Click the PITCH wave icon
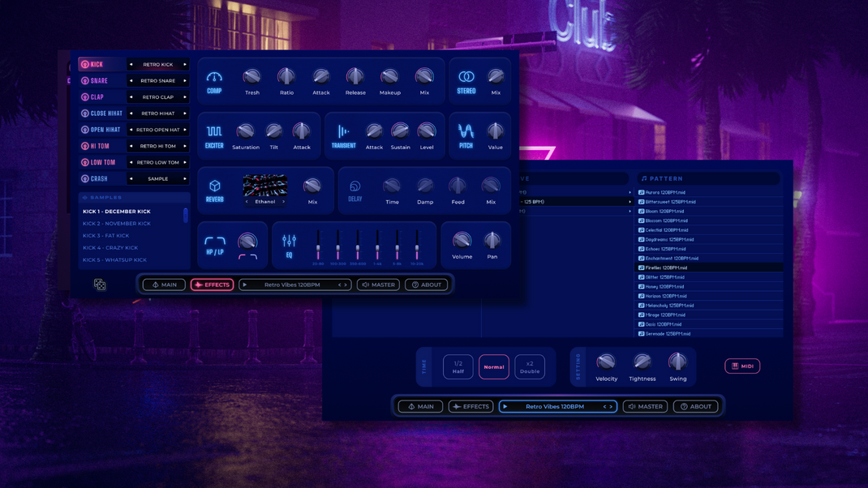This screenshot has height=488, width=868. coord(466,131)
